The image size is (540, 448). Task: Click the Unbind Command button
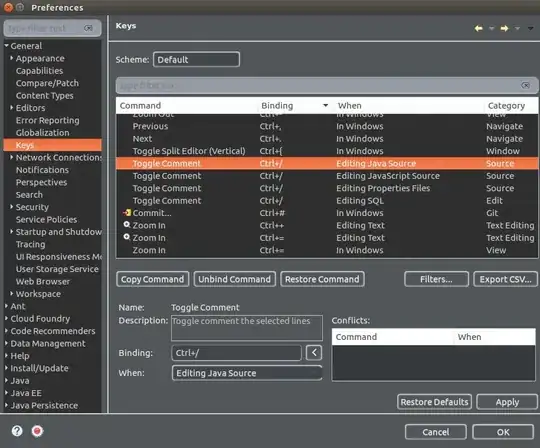[x=235, y=279]
